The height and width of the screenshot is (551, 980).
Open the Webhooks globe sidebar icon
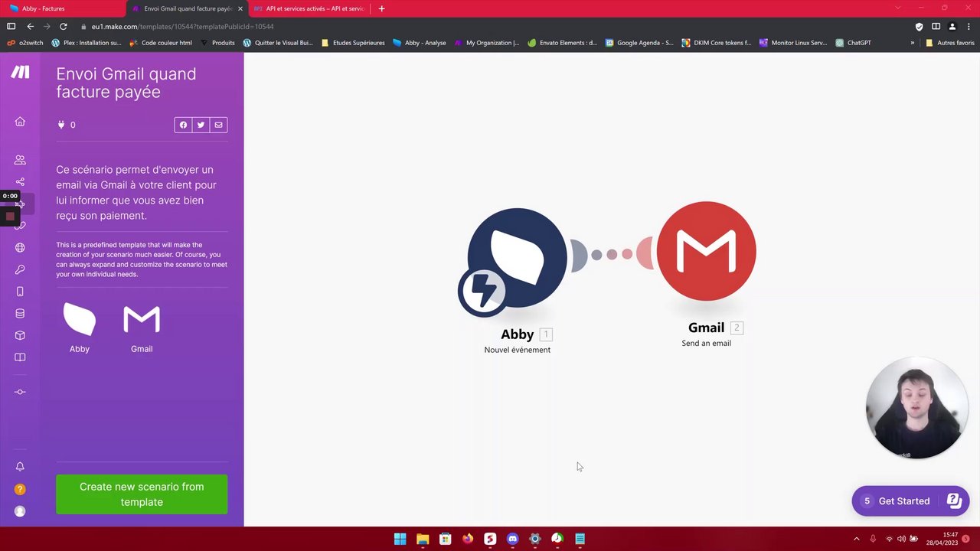pos(20,248)
